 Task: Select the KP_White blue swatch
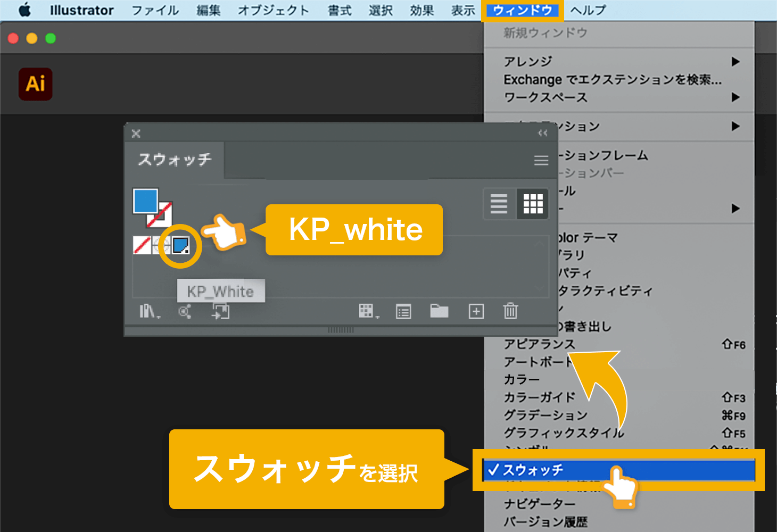point(180,245)
